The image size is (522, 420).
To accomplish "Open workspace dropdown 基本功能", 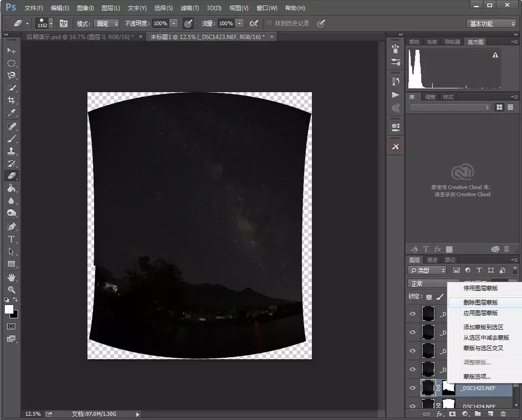I will click(492, 24).
